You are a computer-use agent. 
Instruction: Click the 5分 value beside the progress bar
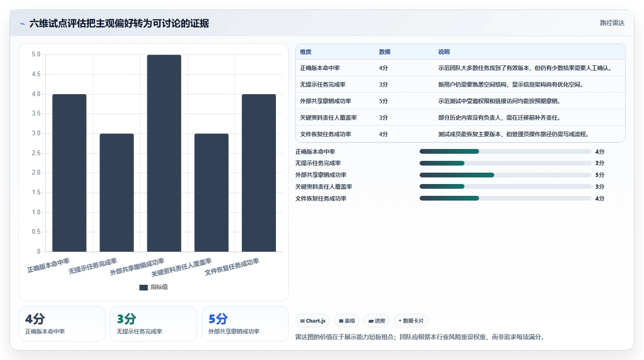600,175
